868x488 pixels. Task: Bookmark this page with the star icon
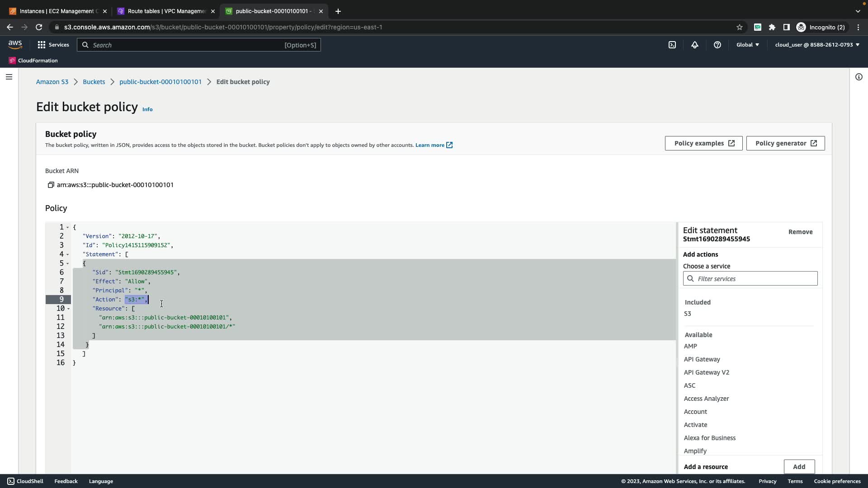point(740,27)
